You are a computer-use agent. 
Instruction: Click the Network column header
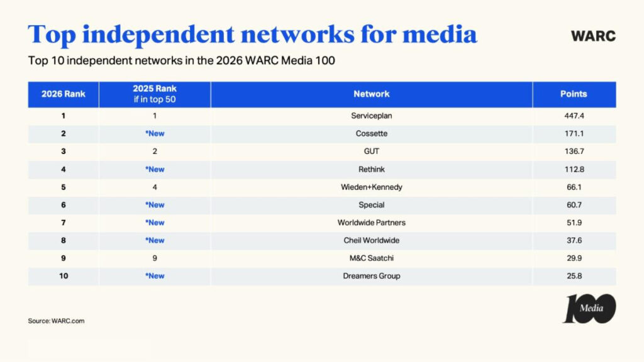pyautogui.click(x=371, y=94)
